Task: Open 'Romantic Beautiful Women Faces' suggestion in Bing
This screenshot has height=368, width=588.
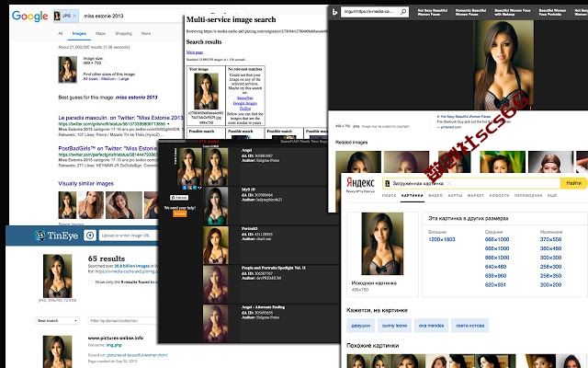Action: click(x=470, y=12)
